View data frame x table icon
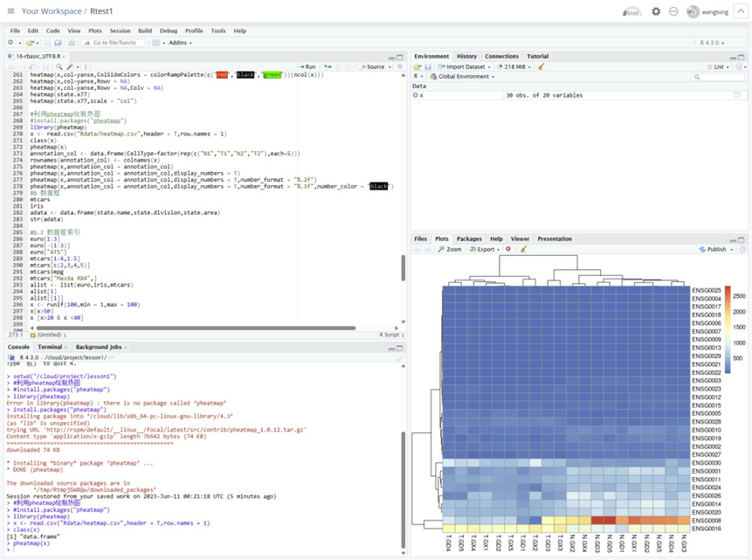The height and width of the screenshot is (560, 752). (736, 95)
